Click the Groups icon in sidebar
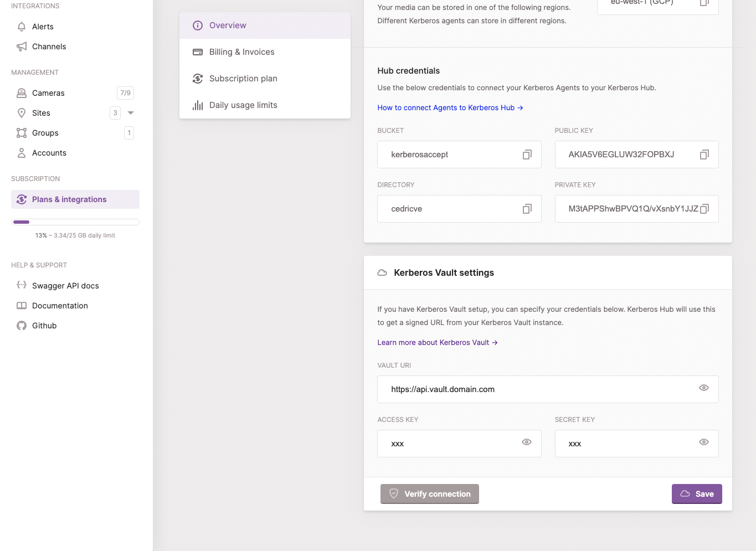Image resolution: width=756 pixels, height=551 pixels. pos(21,132)
